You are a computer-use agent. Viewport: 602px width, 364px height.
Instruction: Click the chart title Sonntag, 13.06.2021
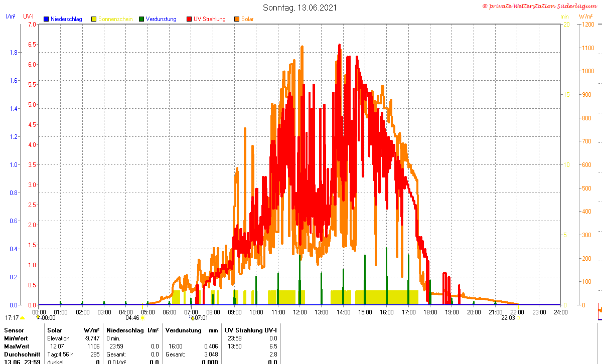click(x=300, y=8)
